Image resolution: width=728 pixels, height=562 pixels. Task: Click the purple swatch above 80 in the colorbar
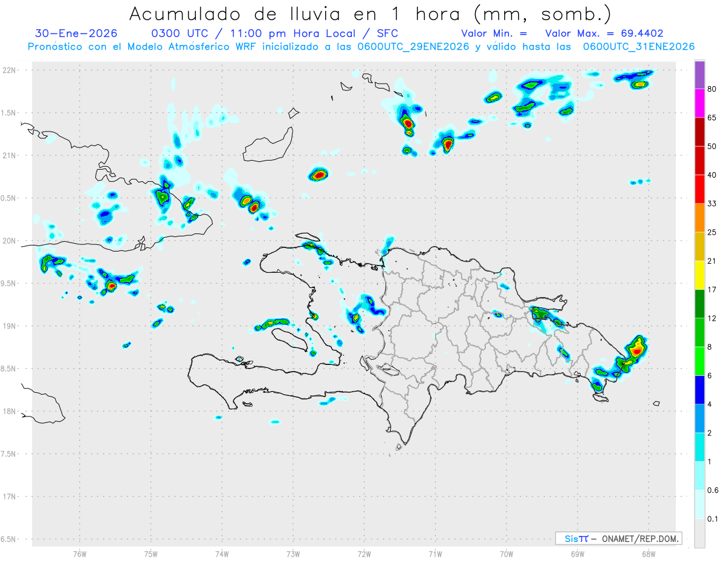click(x=699, y=75)
